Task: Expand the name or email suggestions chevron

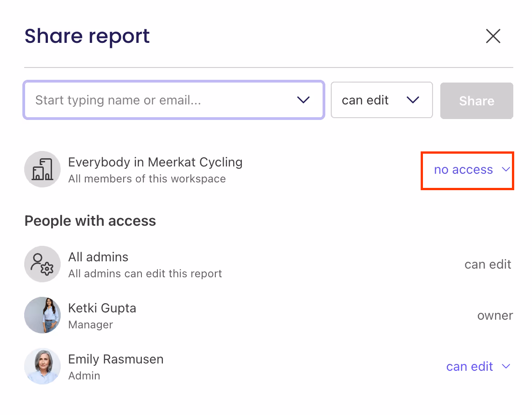Action: point(303,100)
